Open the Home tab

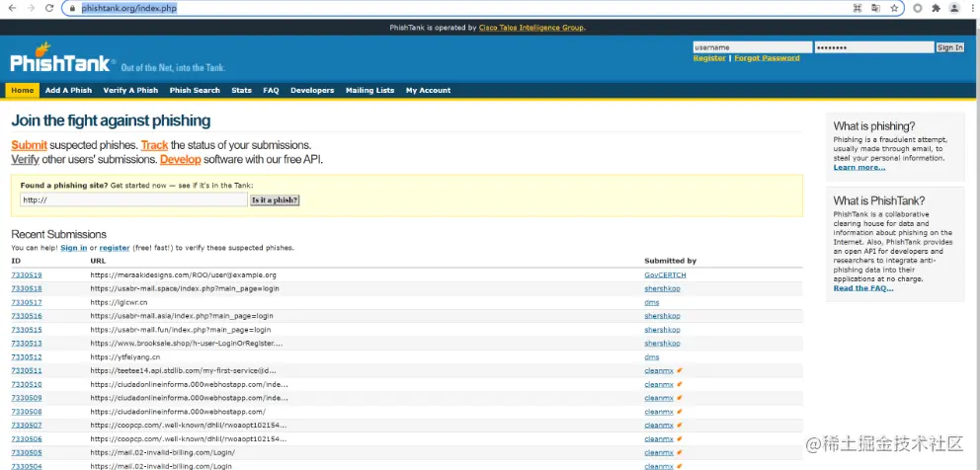pos(23,90)
